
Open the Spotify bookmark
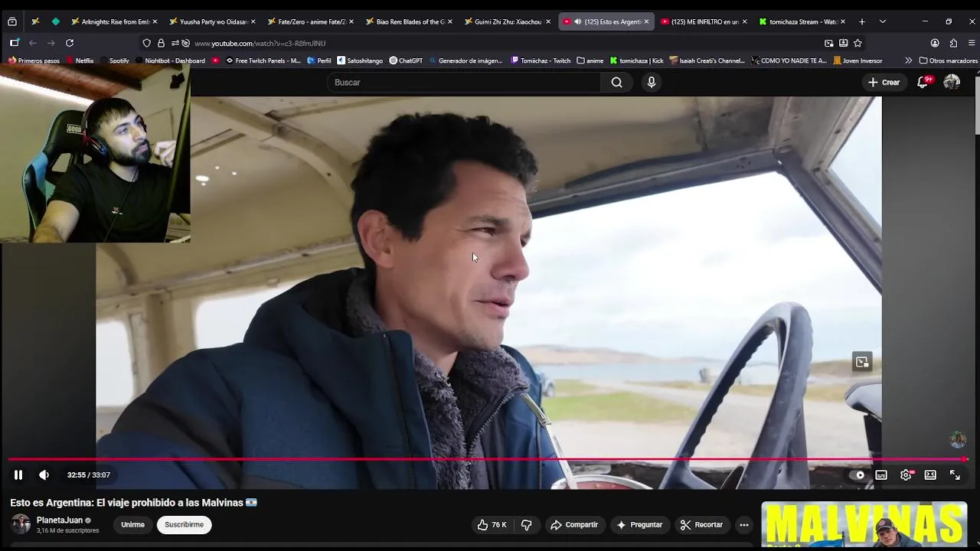pos(115,60)
